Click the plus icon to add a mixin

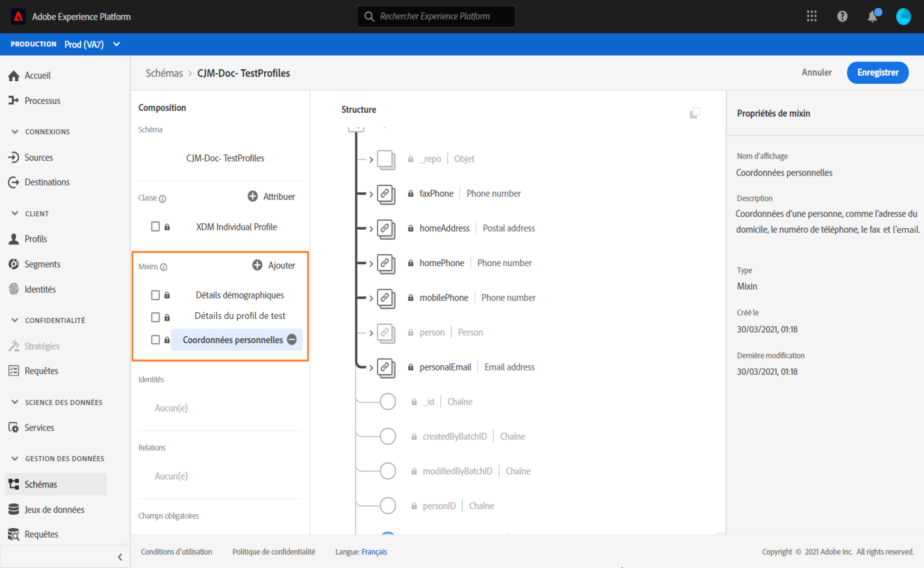(x=257, y=265)
